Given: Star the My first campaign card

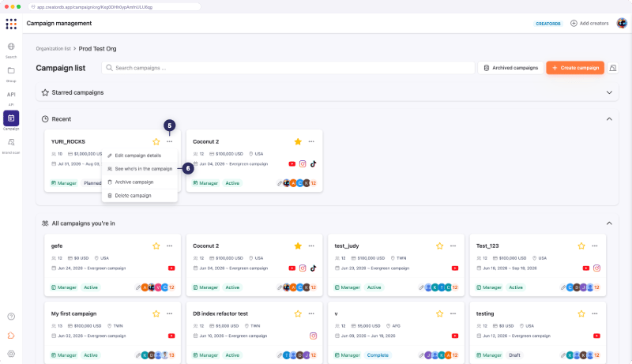Looking at the screenshot, I should point(156,313).
